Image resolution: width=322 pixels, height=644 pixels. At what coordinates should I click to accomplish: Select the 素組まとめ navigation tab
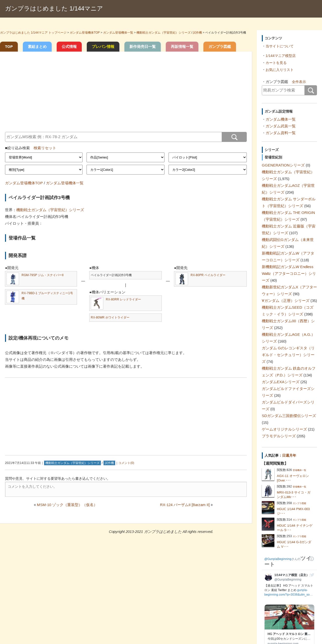tap(37, 47)
